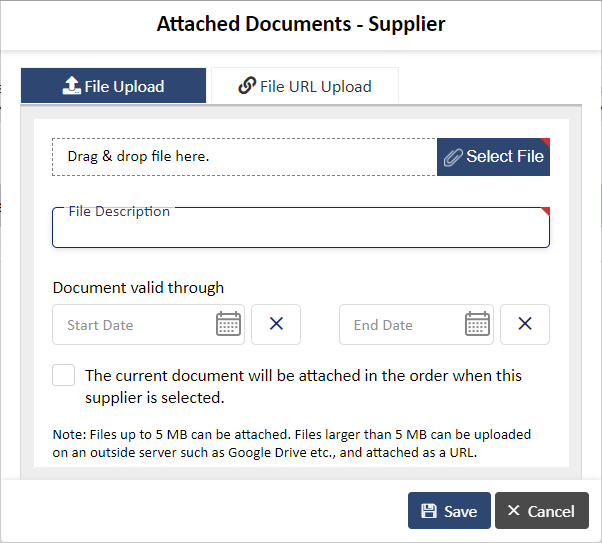Click the upload arrow icon on File Upload

pos(71,85)
